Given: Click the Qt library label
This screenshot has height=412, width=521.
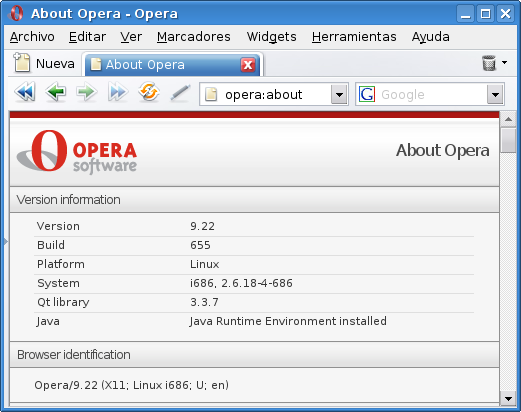Looking at the screenshot, I should pos(63,302).
